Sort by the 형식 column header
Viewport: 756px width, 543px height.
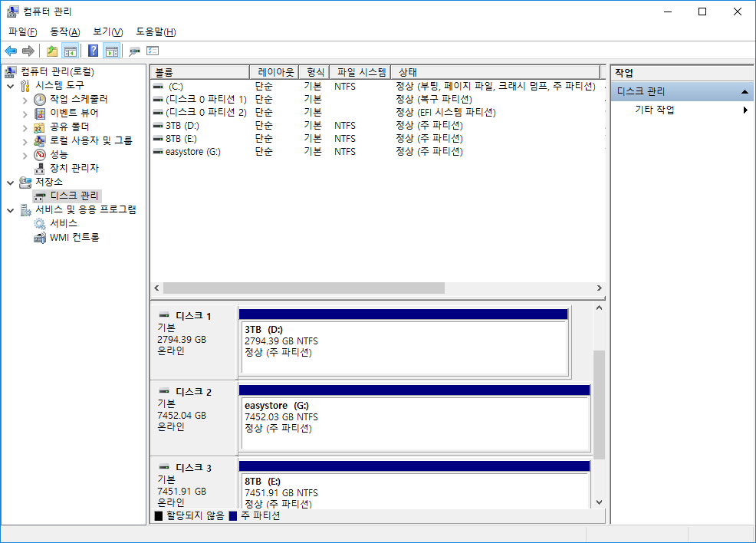point(314,72)
